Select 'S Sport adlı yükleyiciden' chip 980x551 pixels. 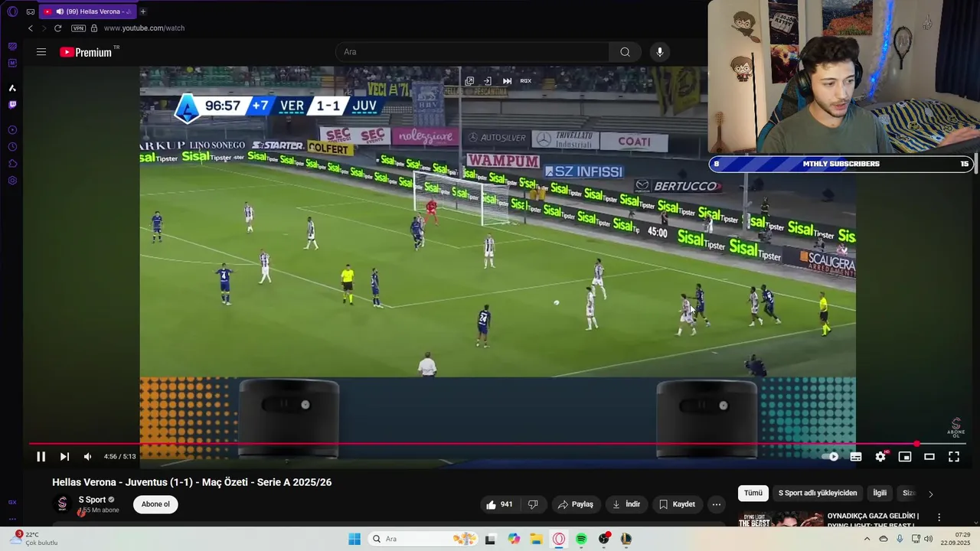(x=818, y=493)
